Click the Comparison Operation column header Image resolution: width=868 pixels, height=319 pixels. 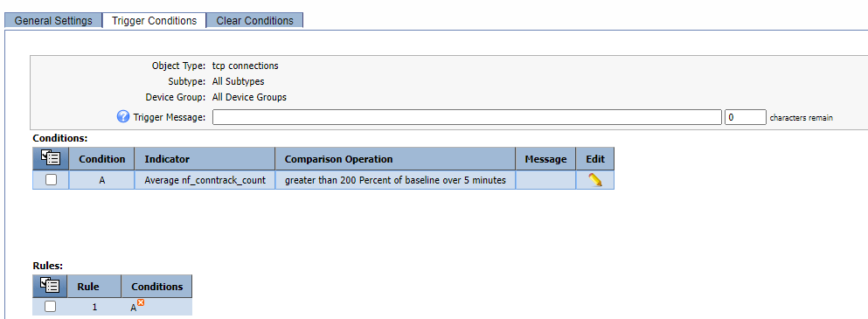(395, 159)
